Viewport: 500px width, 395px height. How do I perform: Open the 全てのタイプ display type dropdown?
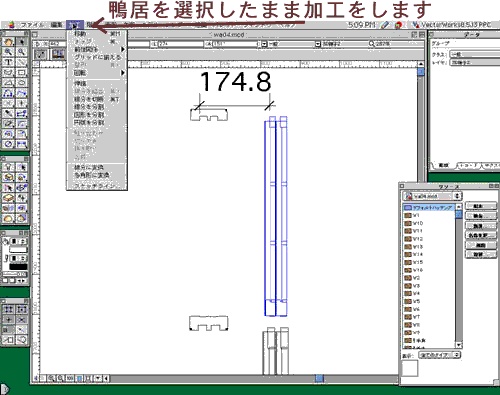[439, 355]
